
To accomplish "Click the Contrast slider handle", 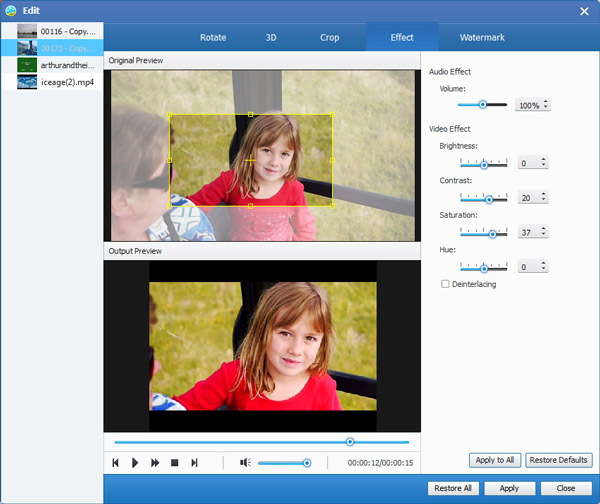I will pyautogui.click(x=489, y=199).
